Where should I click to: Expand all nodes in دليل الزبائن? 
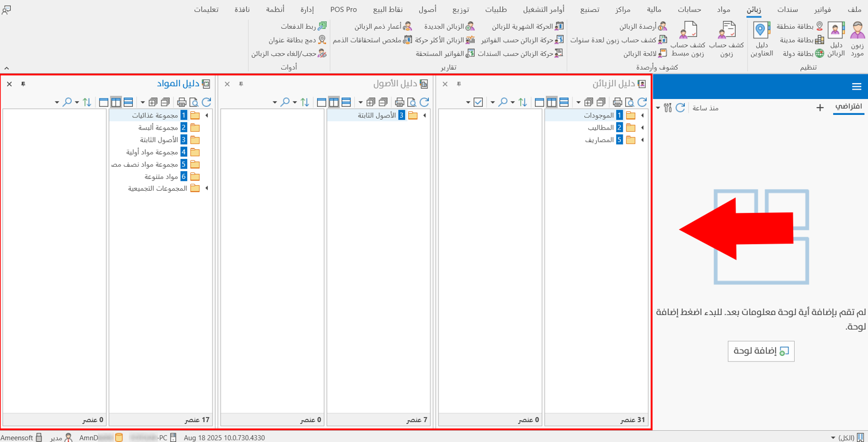coord(588,102)
